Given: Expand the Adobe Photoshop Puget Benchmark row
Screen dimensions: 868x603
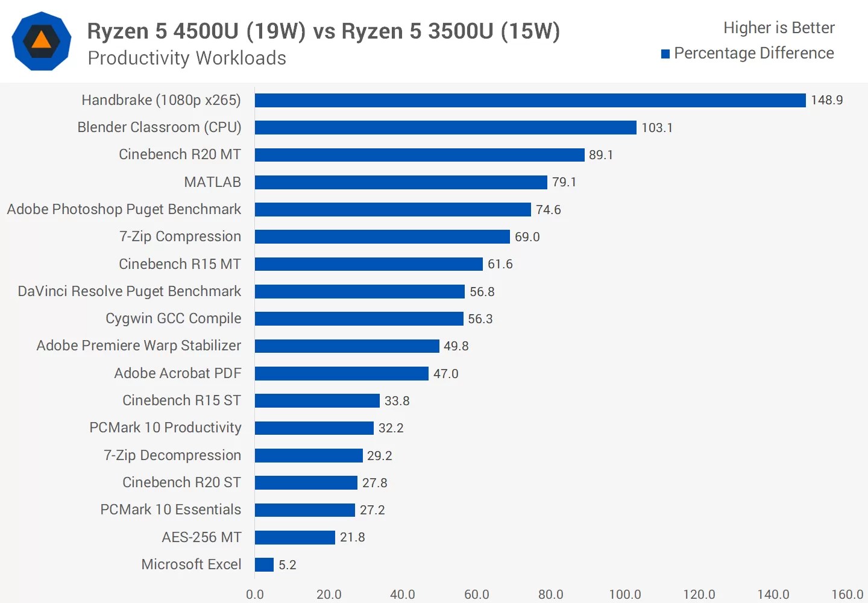Looking at the screenshot, I should coord(124,209).
